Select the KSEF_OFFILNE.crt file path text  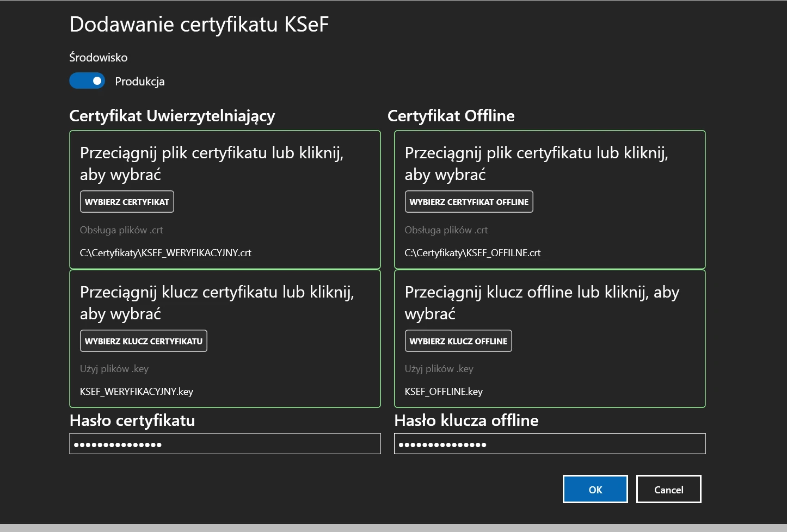point(472,253)
